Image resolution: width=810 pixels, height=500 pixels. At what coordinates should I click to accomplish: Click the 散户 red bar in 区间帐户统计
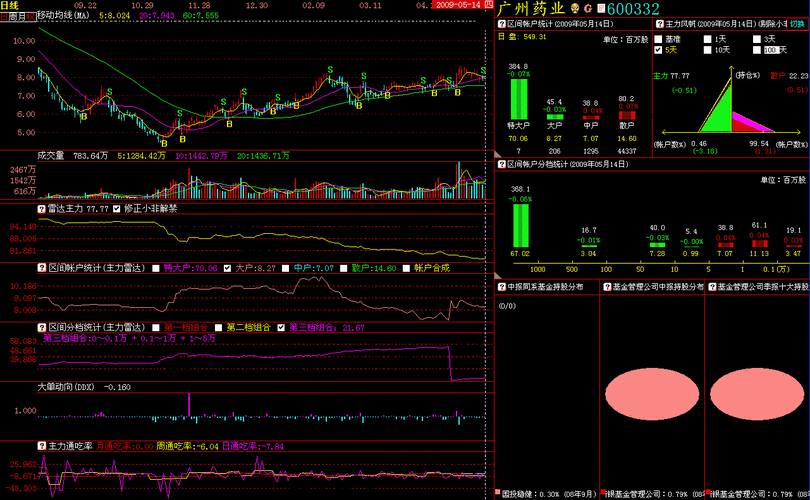[x=627, y=115]
